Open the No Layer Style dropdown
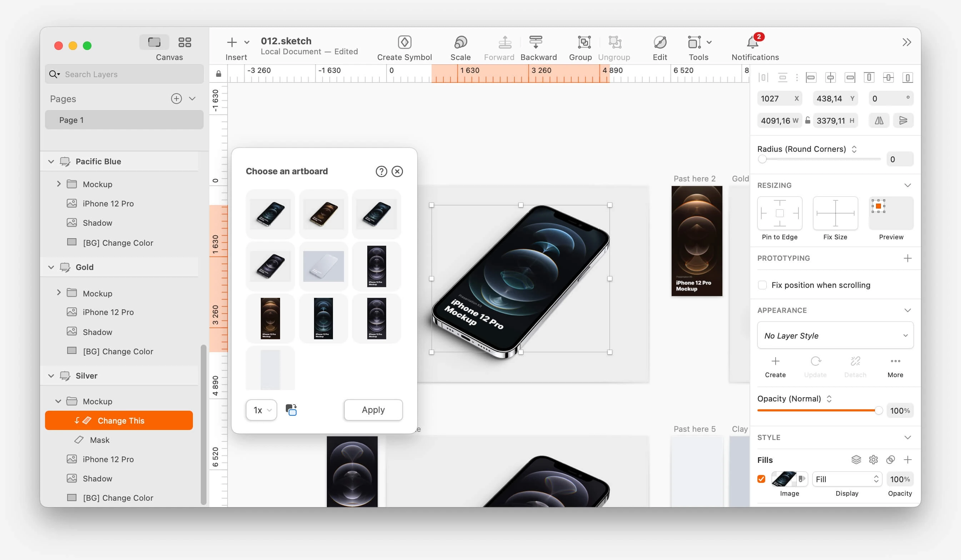Viewport: 961px width, 560px height. pos(835,335)
